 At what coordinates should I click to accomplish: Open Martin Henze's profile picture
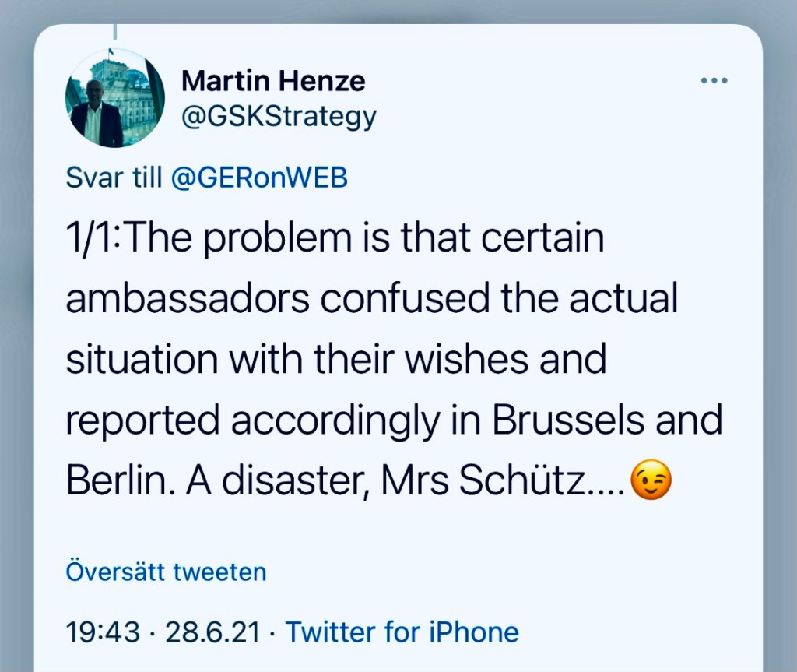pyautogui.click(x=115, y=97)
